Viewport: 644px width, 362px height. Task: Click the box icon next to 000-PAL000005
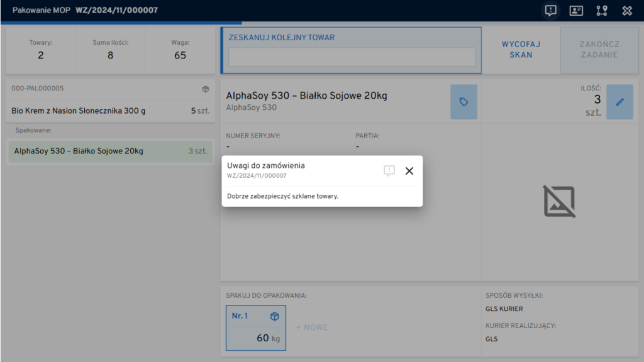tap(205, 89)
